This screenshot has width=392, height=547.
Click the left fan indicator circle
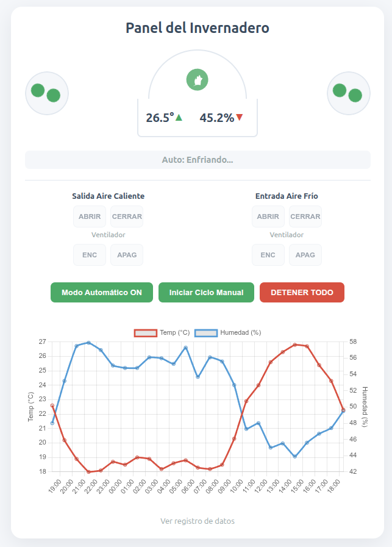(47, 93)
